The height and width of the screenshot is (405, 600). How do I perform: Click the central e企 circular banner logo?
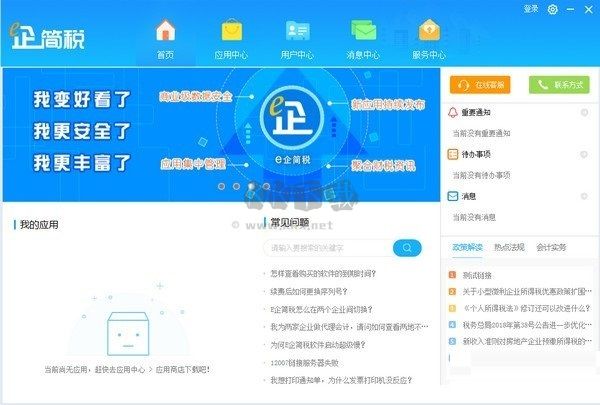(x=292, y=118)
